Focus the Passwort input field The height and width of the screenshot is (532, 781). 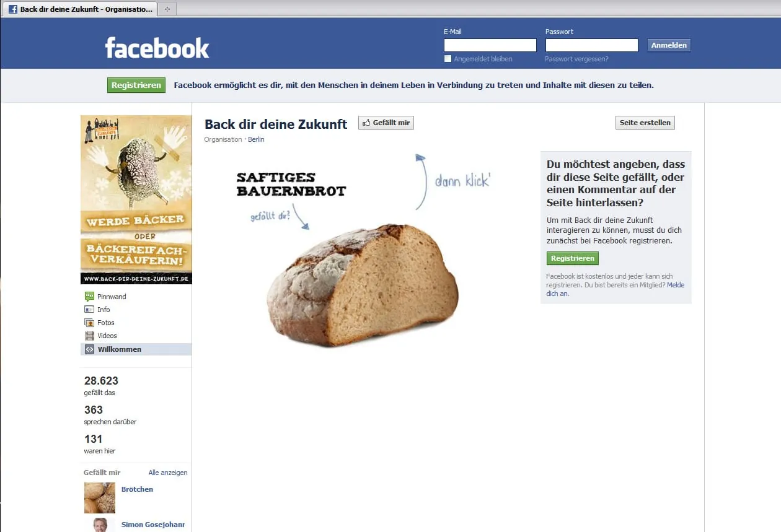(x=591, y=45)
